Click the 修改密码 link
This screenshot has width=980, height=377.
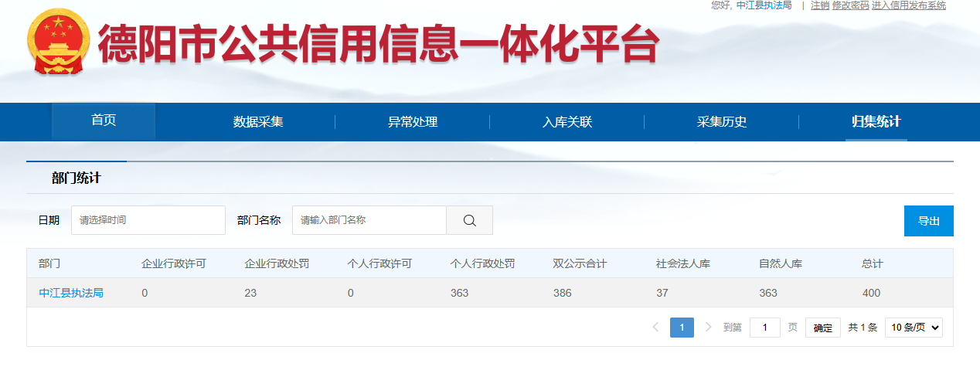851,5
